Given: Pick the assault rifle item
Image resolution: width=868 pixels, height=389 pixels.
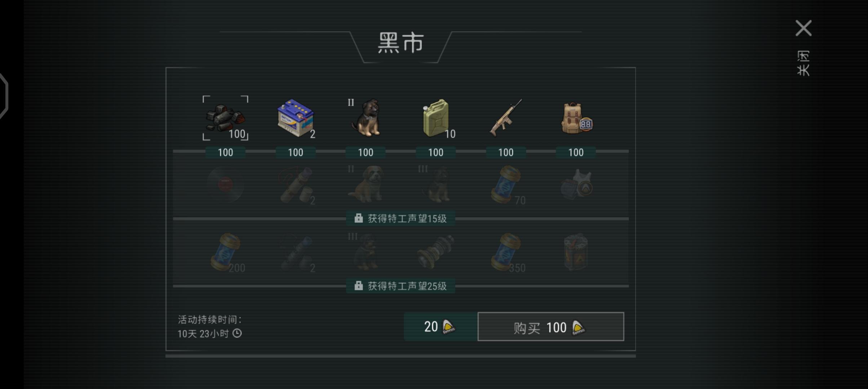Looking at the screenshot, I should (x=506, y=118).
